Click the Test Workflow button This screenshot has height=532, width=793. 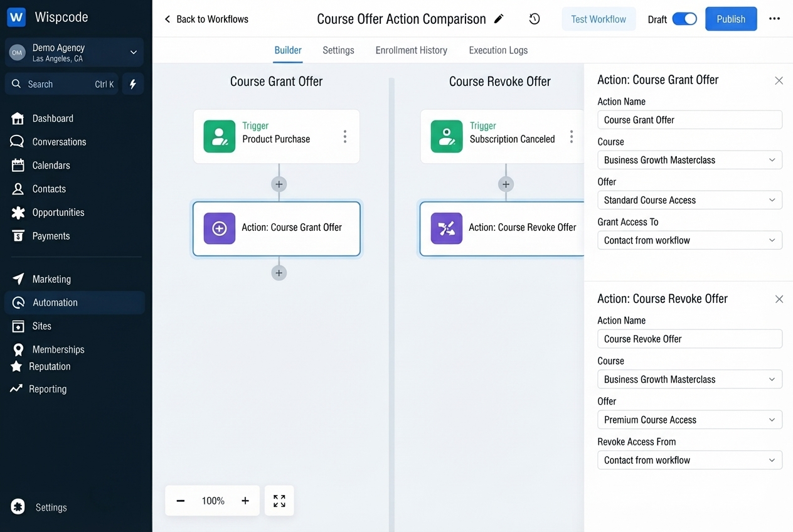(x=599, y=19)
